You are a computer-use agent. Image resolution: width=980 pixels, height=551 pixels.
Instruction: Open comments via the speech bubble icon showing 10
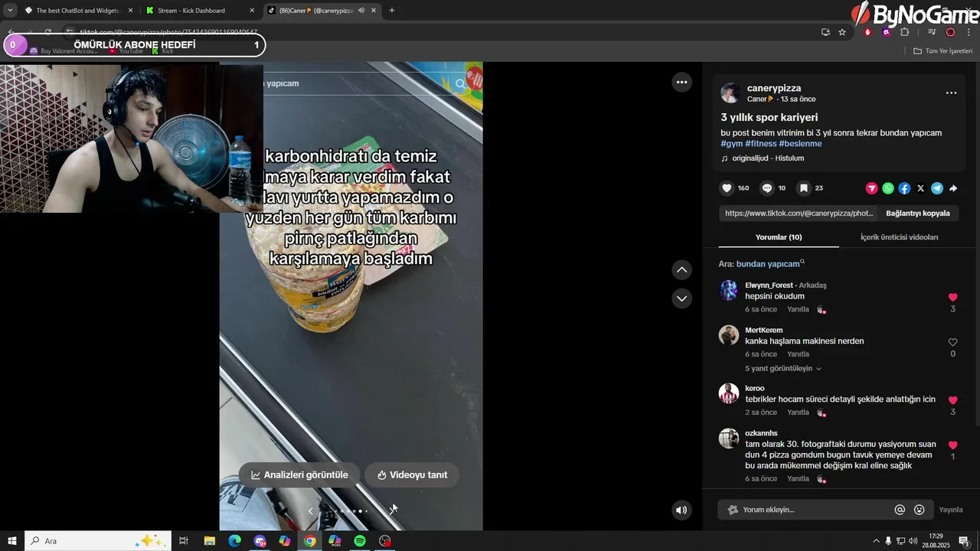[766, 188]
